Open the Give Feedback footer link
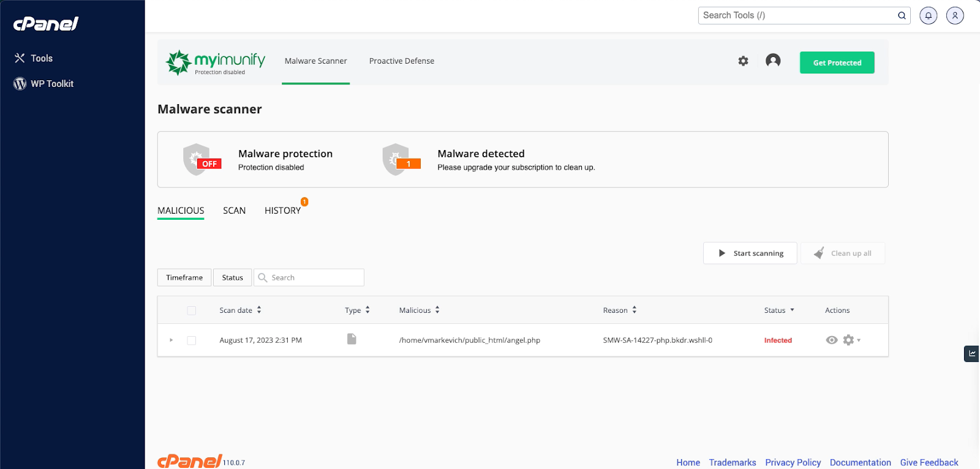Viewport: 980px width, 469px height. [929, 462]
